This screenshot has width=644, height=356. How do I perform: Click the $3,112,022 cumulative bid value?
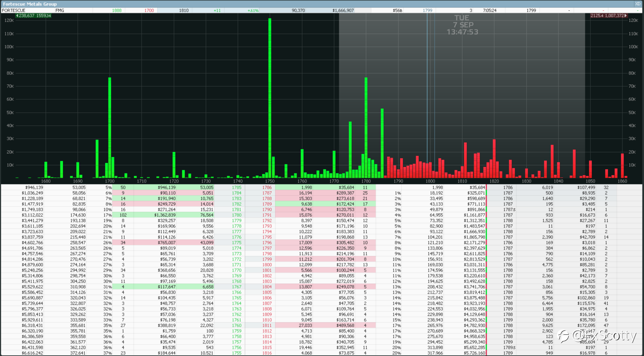(x=32, y=215)
